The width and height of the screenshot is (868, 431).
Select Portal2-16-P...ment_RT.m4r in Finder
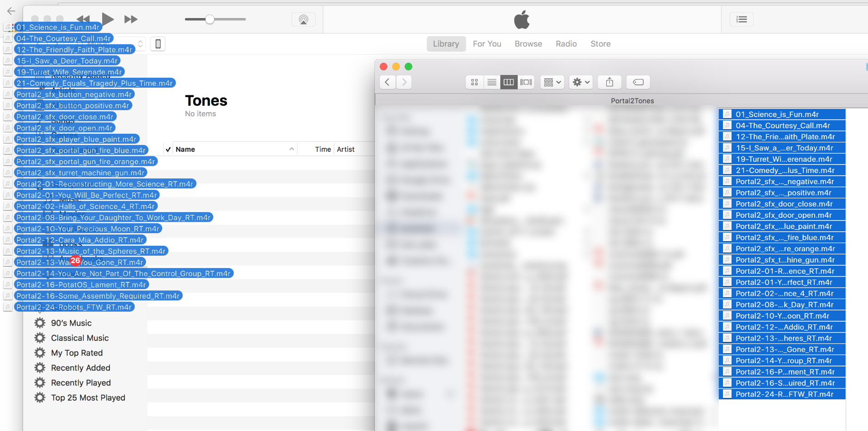(x=782, y=372)
